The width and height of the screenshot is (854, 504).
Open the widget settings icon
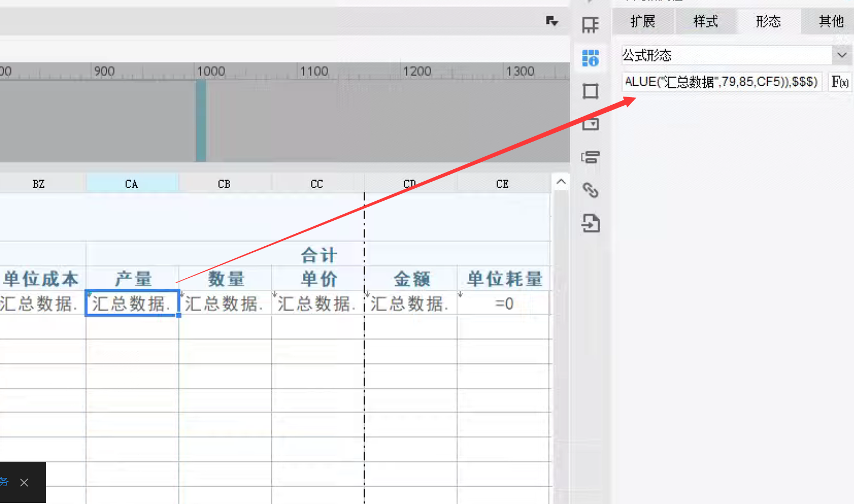(590, 124)
